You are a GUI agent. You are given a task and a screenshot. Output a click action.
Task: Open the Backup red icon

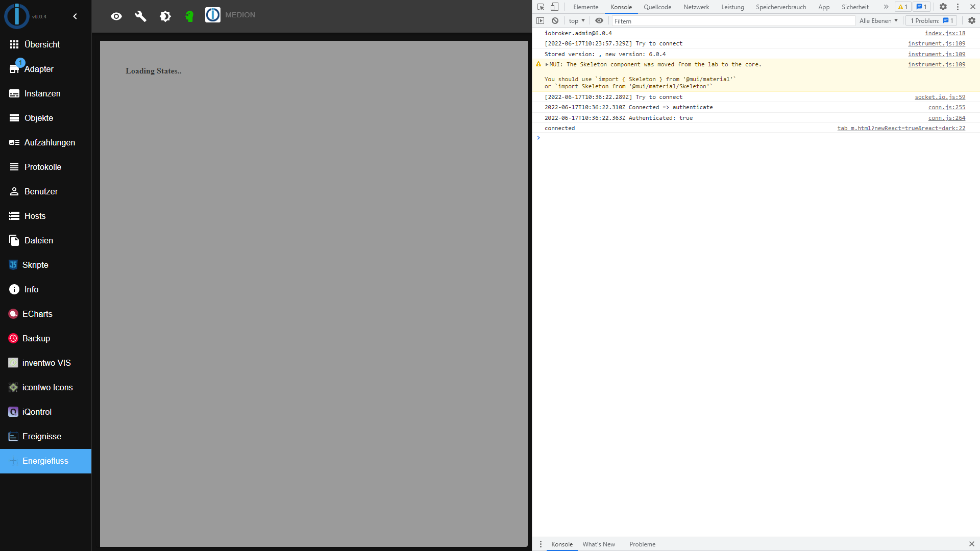(x=13, y=338)
